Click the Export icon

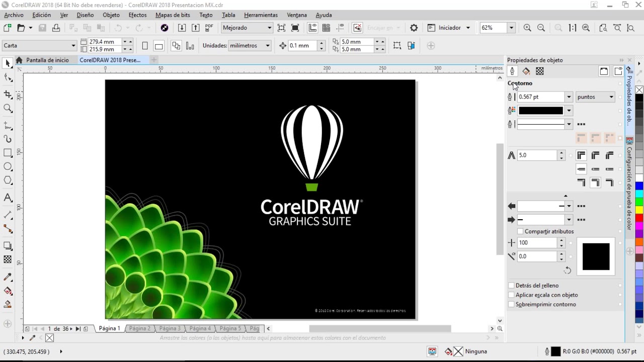(x=196, y=28)
